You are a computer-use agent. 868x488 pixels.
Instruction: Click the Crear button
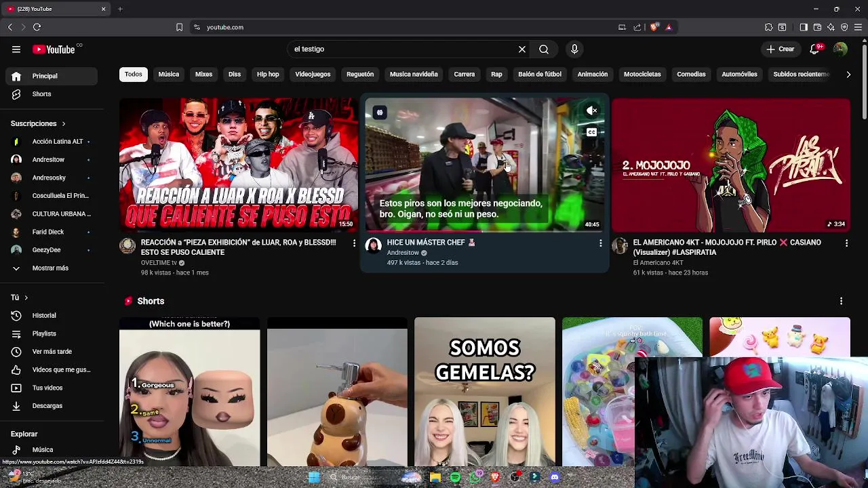point(780,49)
